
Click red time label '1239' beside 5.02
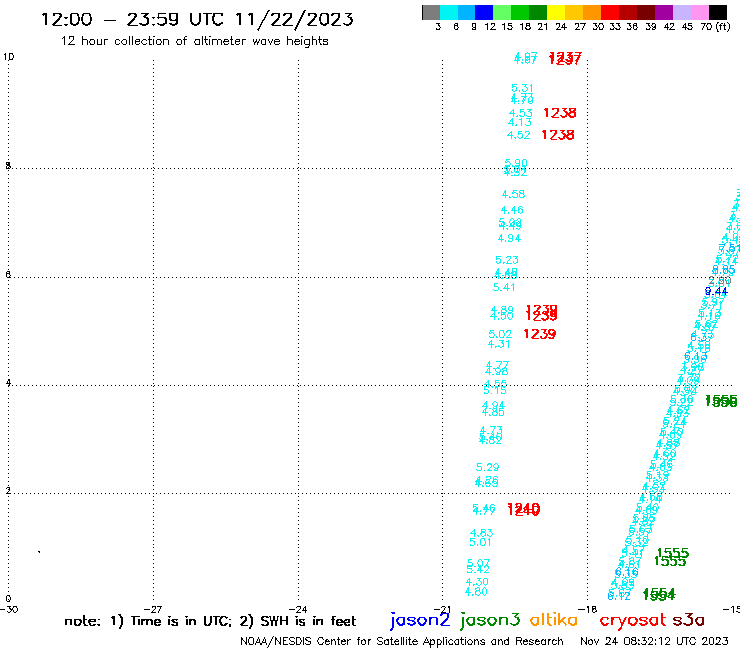coord(540,334)
